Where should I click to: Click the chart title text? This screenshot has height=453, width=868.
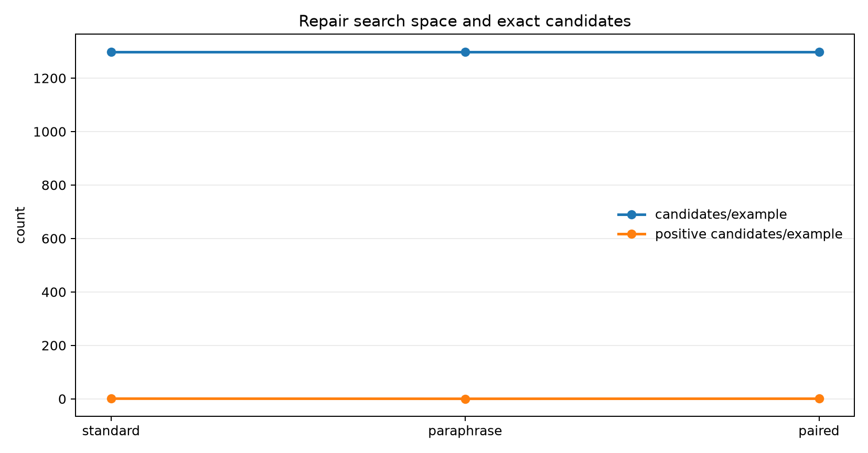(465, 21)
